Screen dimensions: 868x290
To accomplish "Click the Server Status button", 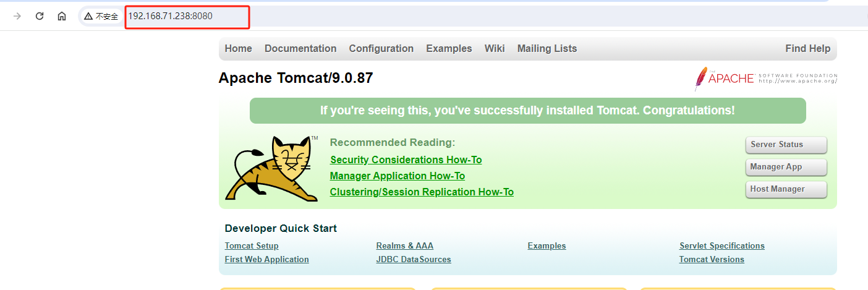I will coord(786,145).
